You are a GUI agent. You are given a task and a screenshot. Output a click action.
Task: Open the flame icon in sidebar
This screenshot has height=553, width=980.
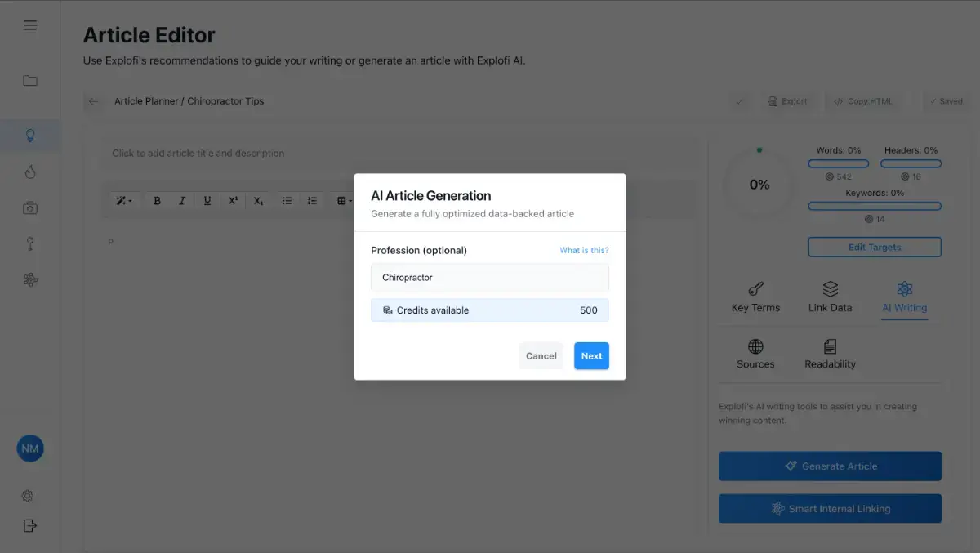(30, 172)
